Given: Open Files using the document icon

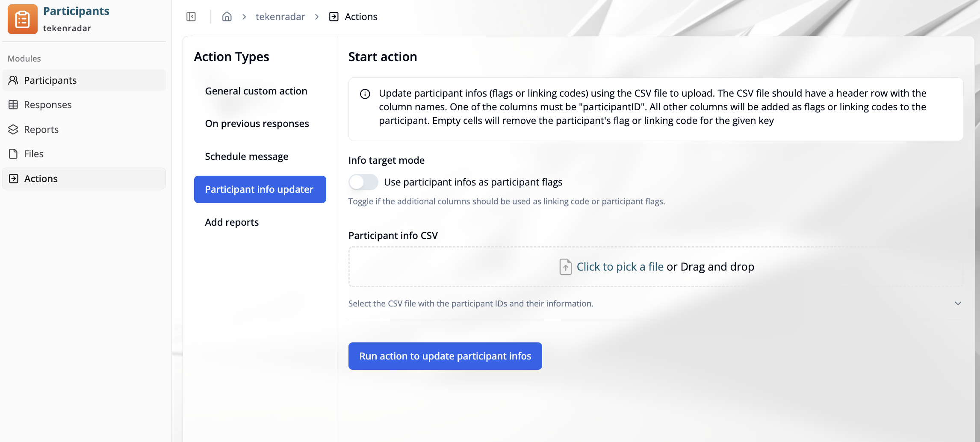Looking at the screenshot, I should coord(13,153).
